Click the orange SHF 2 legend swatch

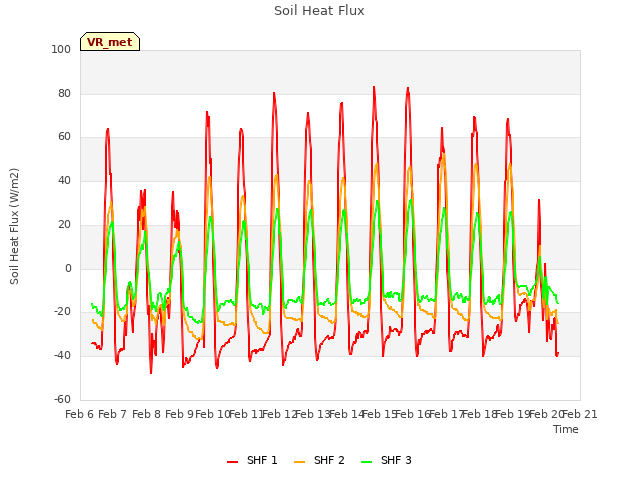[x=299, y=462]
